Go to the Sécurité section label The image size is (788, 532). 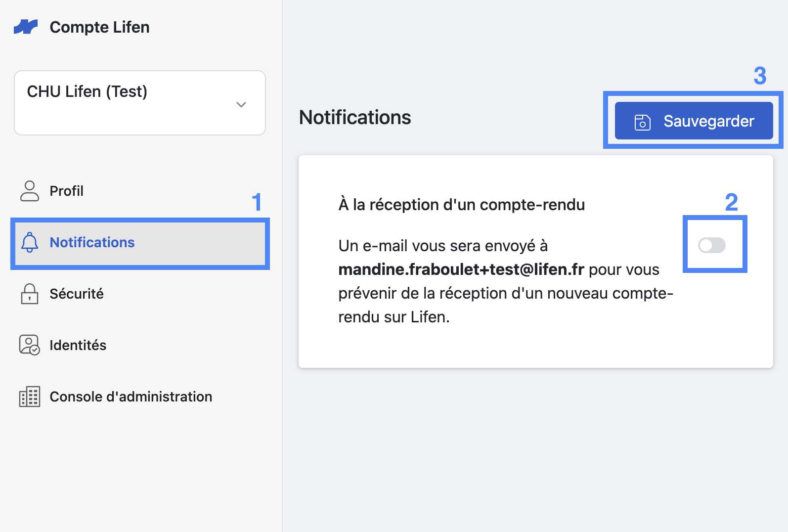click(77, 294)
